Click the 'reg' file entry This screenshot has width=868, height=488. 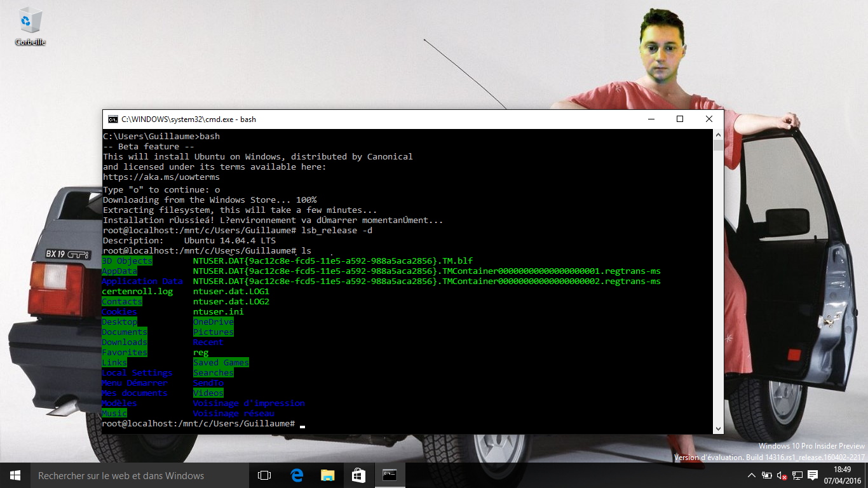[201, 353]
